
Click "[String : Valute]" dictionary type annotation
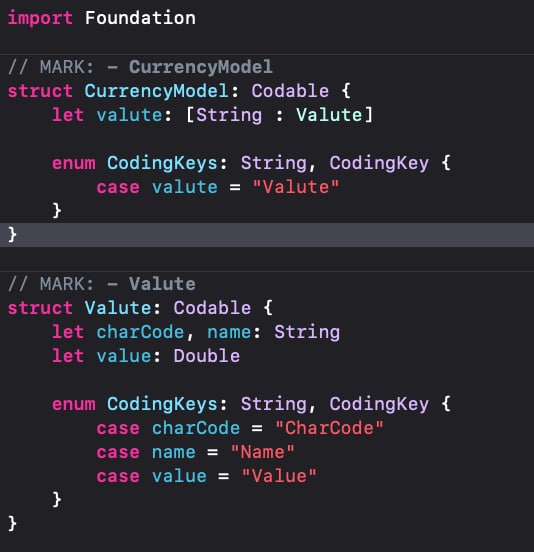[279, 115]
